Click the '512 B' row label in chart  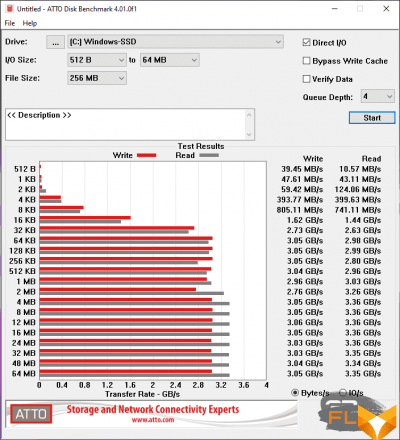[x=25, y=169]
